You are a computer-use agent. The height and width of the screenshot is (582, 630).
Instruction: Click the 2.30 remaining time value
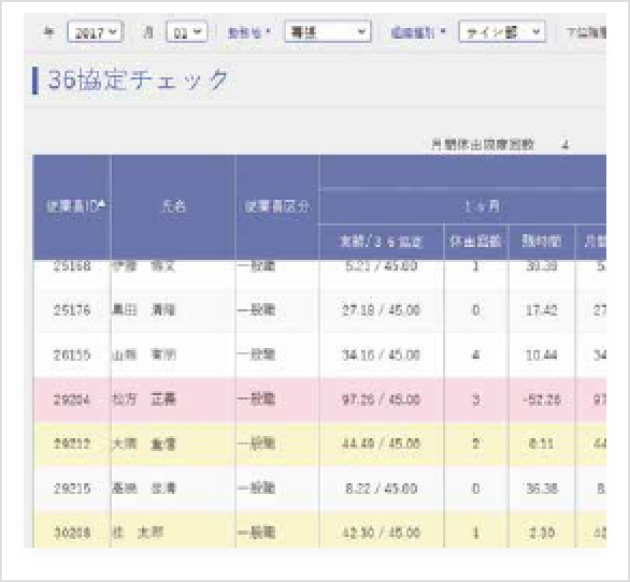[541, 533]
